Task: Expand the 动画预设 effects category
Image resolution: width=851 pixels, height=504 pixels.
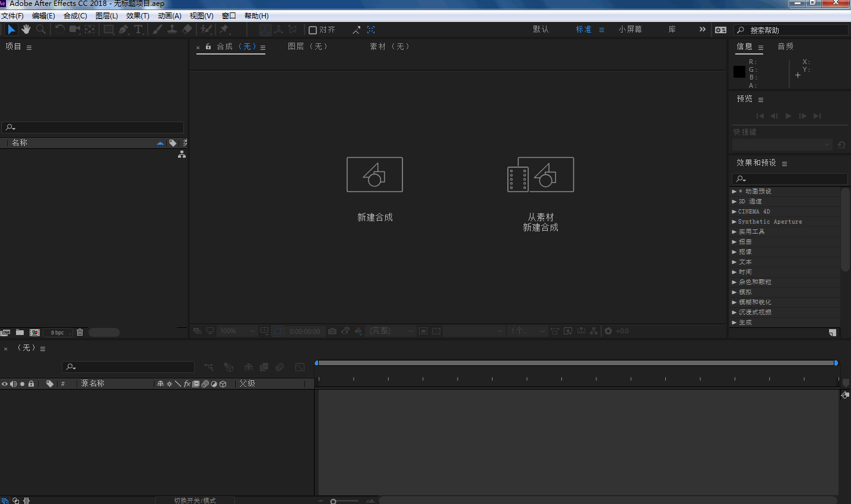Action: click(734, 192)
